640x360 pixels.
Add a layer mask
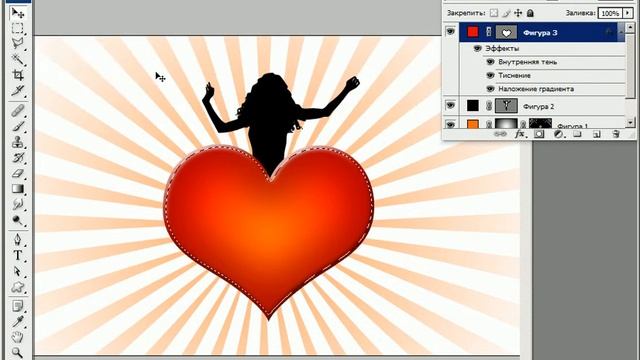pyautogui.click(x=539, y=134)
